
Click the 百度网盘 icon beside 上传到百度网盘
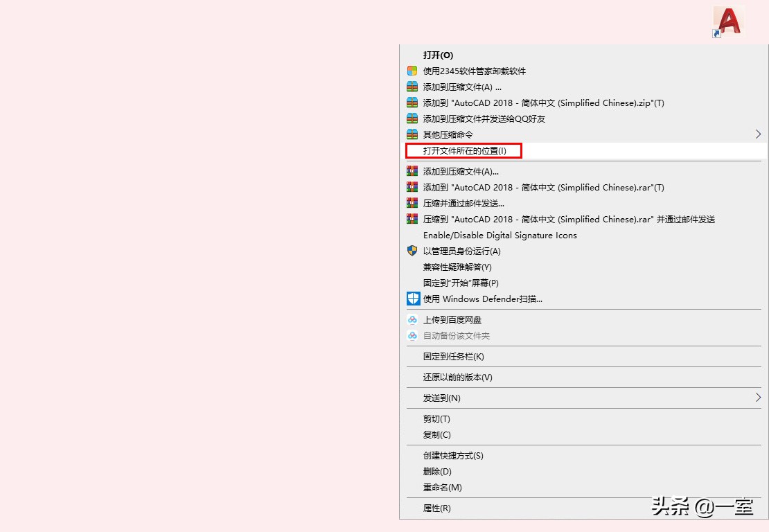click(413, 320)
